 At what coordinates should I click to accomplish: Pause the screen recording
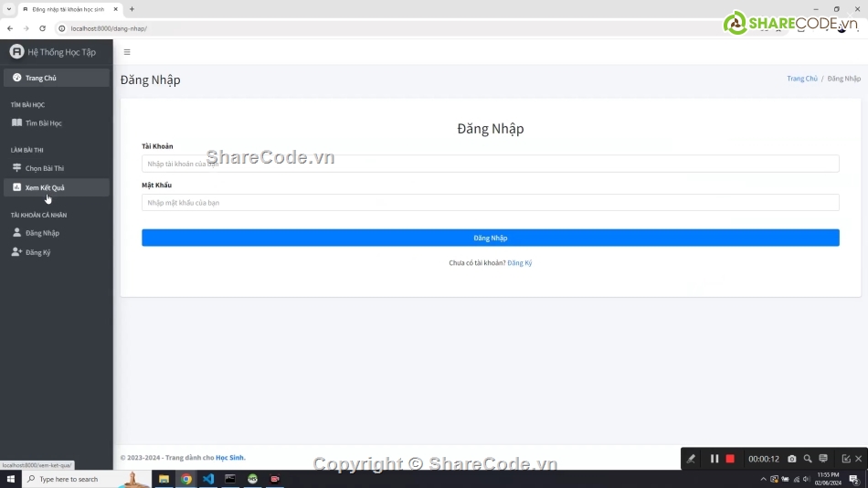tap(715, 459)
